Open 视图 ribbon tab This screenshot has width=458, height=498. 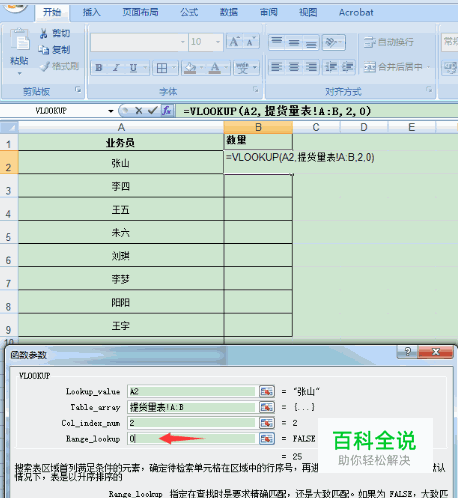click(308, 12)
